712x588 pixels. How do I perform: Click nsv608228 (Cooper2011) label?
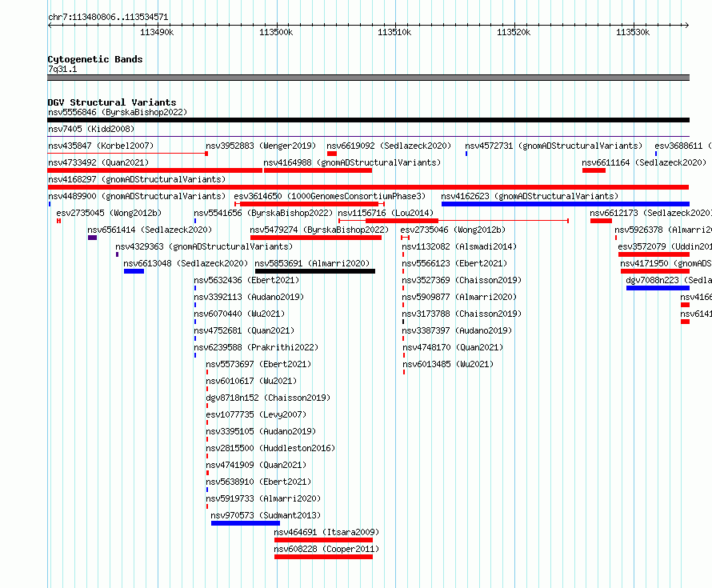326,549
